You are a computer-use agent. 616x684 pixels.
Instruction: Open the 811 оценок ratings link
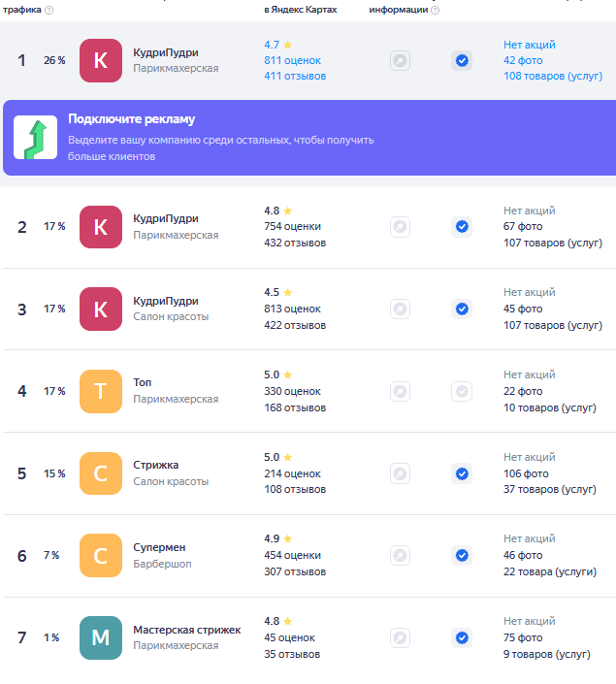pos(292,60)
